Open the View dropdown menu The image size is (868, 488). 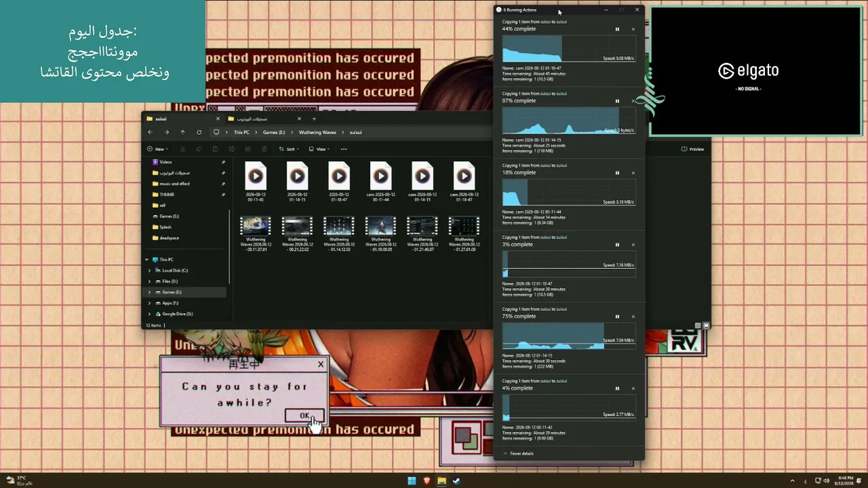pyautogui.click(x=319, y=149)
